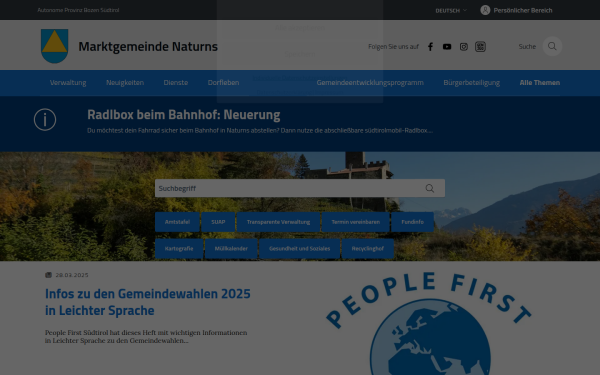Open the Kartografie quick link
Viewport: 600px width, 375px height.
pos(179,249)
